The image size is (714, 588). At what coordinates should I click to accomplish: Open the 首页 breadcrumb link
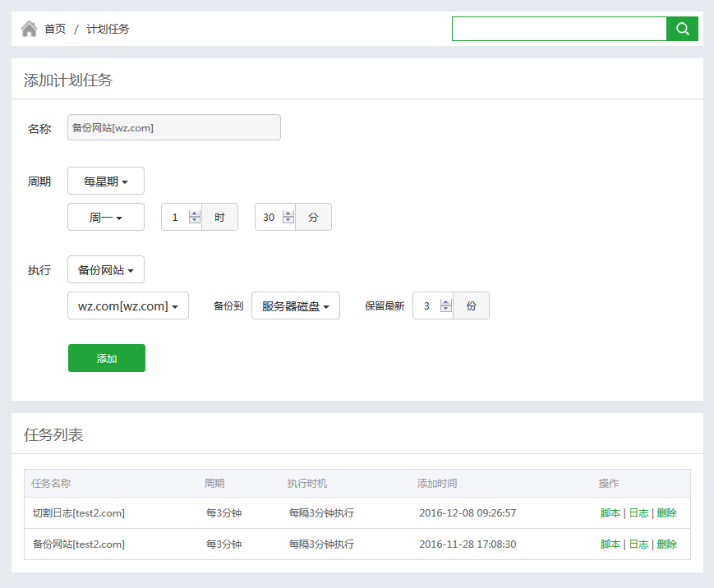[55, 29]
